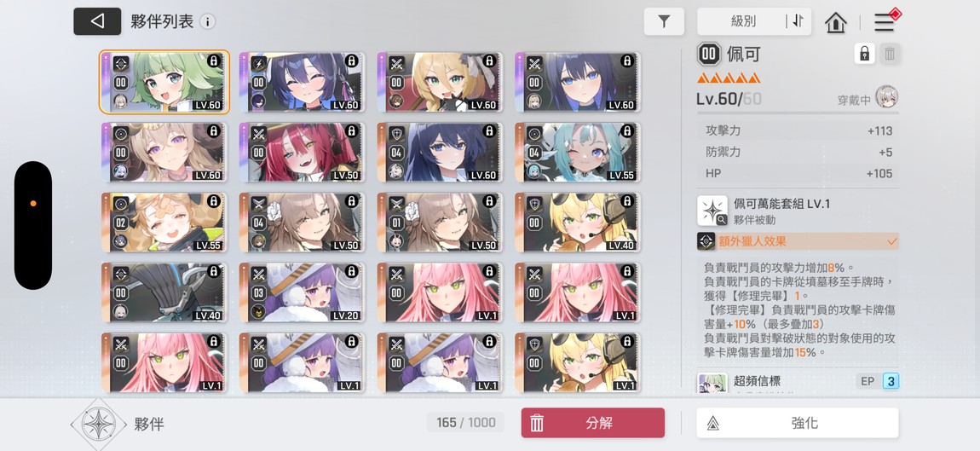The width and height of the screenshot is (980, 451).
Task: Toggle the lock on 佩可 partner
Action: coord(864,54)
